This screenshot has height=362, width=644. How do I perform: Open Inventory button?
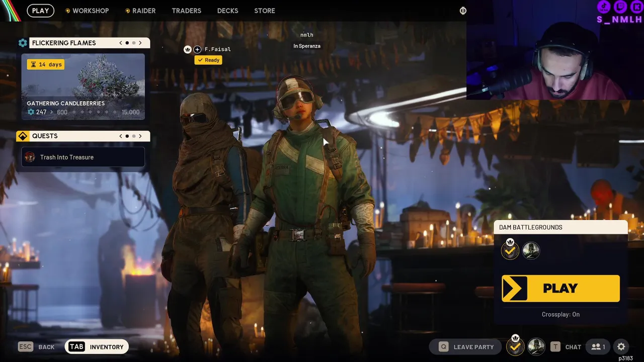[x=97, y=346]
